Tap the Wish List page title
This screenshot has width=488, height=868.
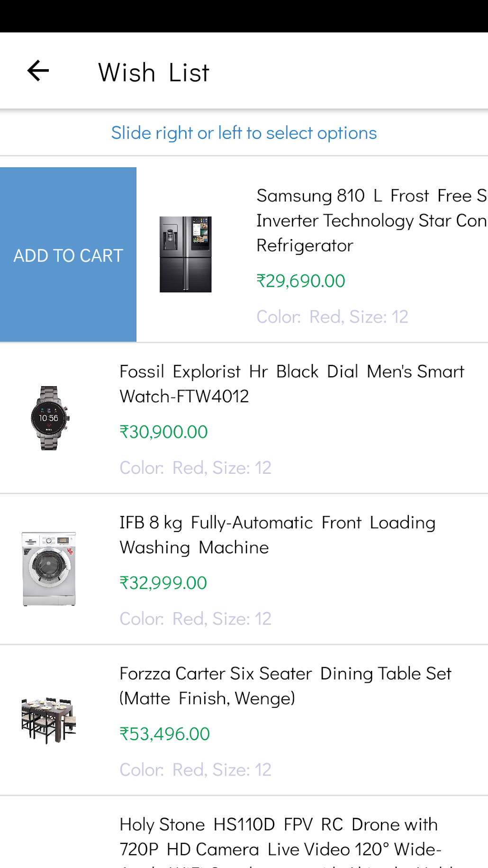pos(154,72)
